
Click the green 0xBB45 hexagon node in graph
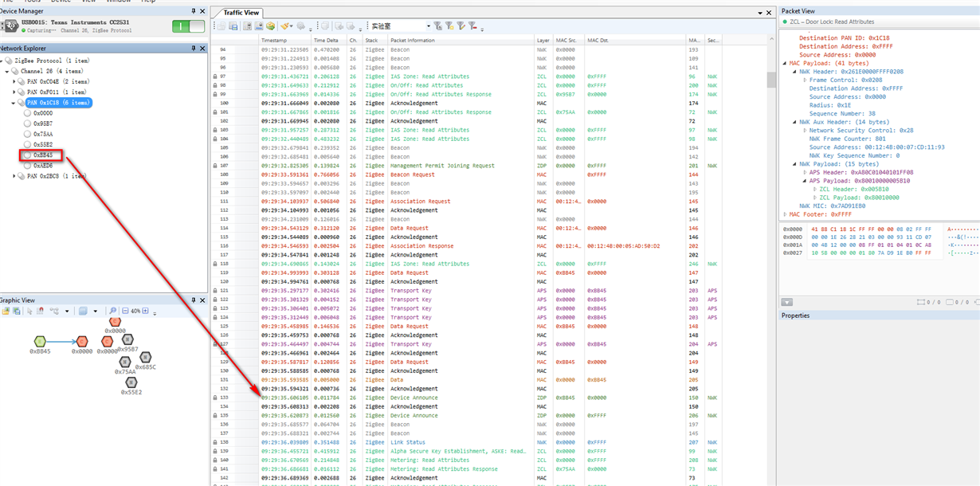point(41,341)
